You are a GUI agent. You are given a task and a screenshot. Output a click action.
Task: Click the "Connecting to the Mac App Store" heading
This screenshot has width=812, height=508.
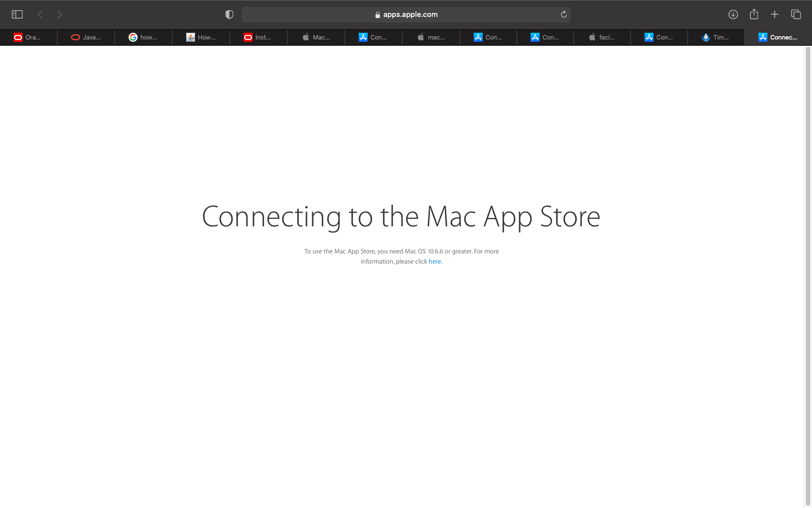(401, 217)
